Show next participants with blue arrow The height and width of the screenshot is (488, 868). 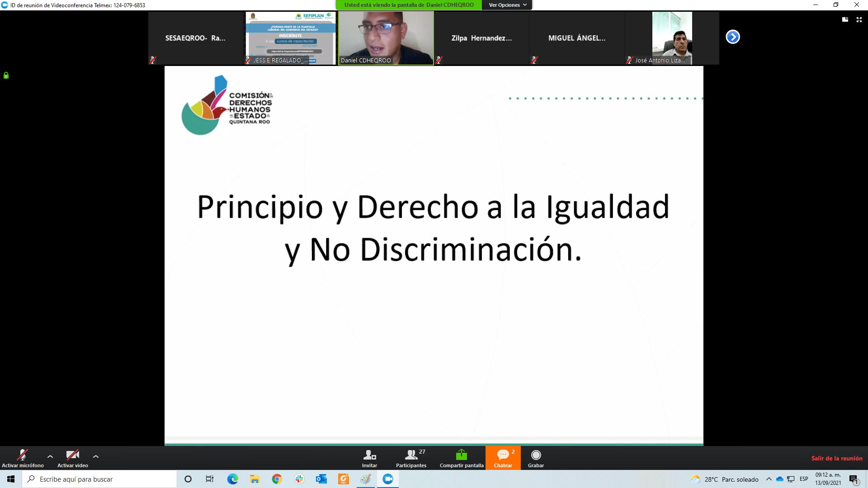(x=733, y=37)
